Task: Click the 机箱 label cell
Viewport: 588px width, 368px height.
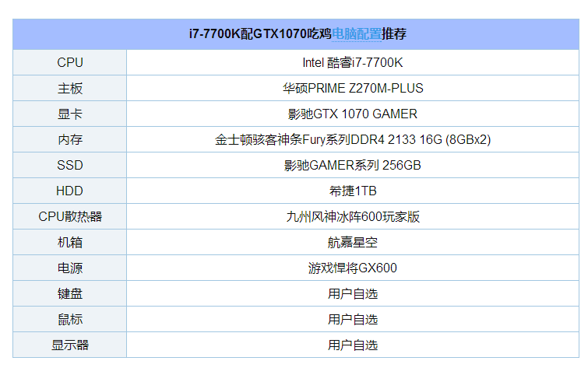Action: [x=70, y=243]
